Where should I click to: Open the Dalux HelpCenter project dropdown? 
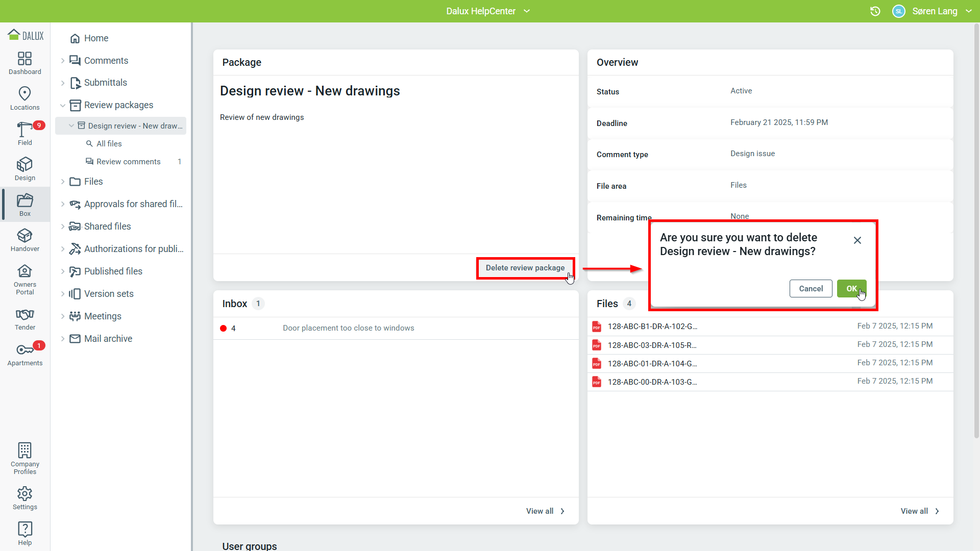[x=488, y=11]
